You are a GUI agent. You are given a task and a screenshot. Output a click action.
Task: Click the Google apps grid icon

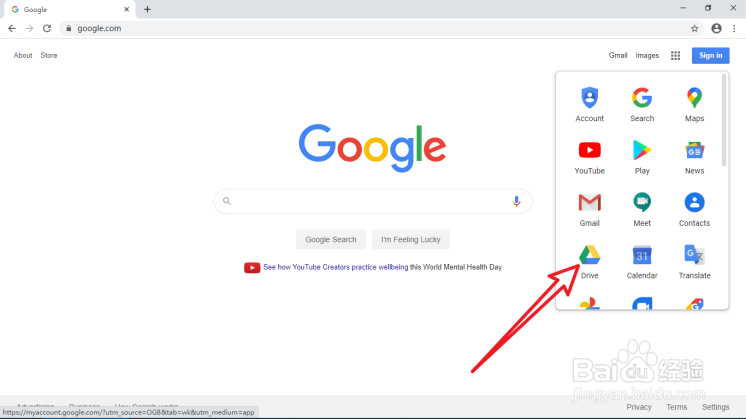click(675, 56)
